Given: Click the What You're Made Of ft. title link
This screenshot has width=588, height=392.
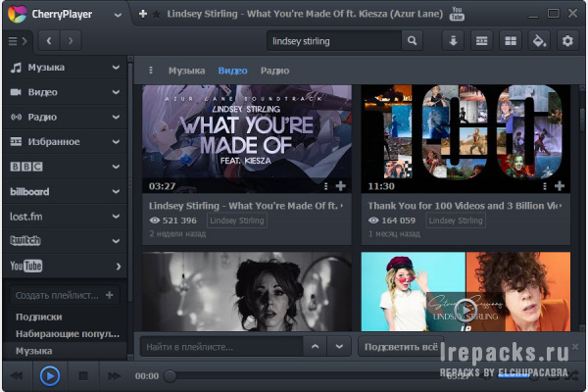Looking at the screenshot, I should [243, 206].
